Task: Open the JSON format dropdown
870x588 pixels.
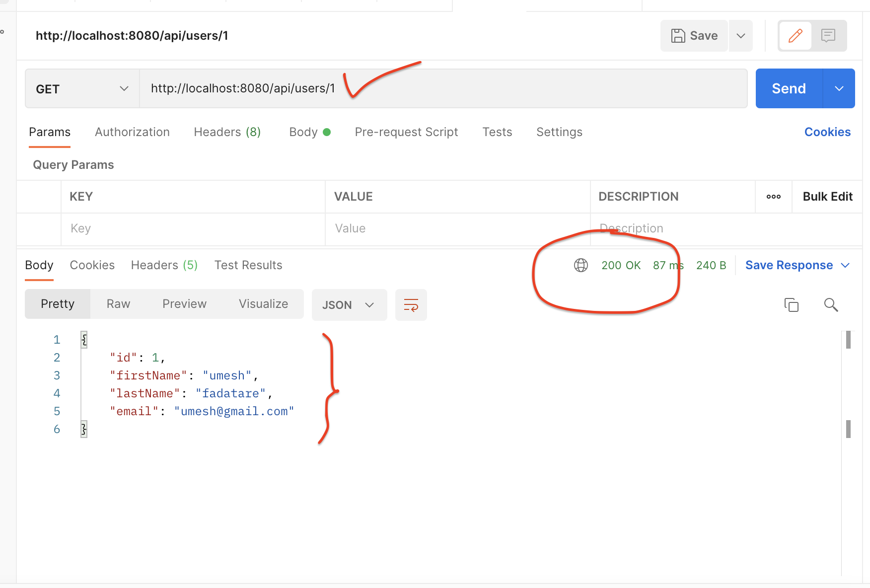Action: point(349,305)
